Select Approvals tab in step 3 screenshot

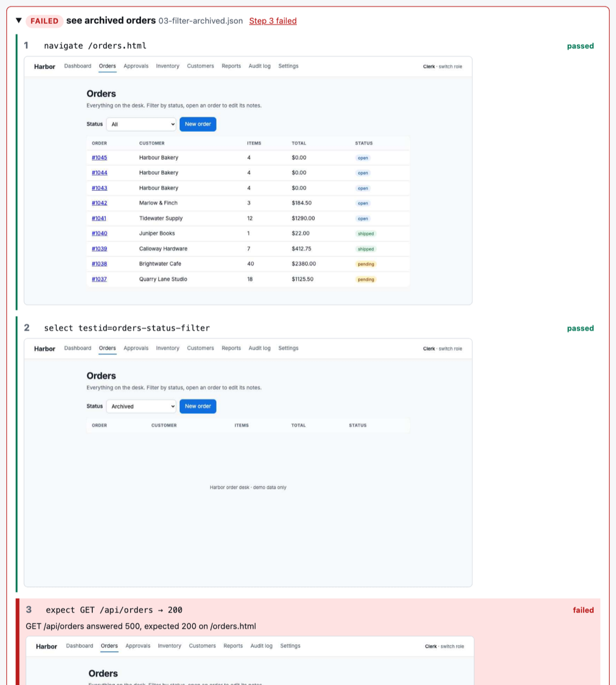click(x=138, y=646)
